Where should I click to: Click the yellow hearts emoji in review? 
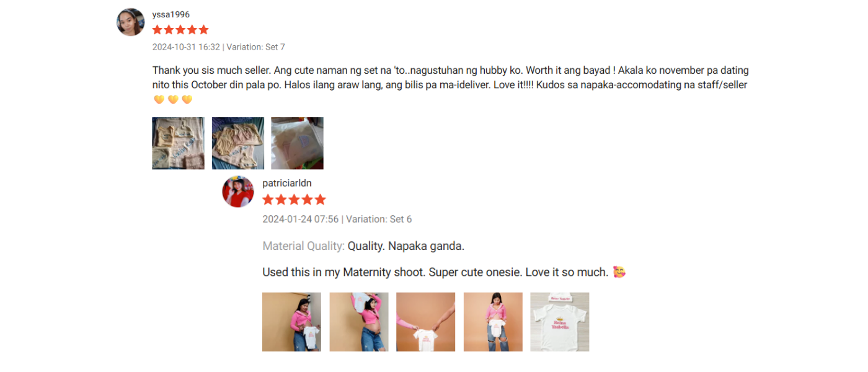point(173,99)
